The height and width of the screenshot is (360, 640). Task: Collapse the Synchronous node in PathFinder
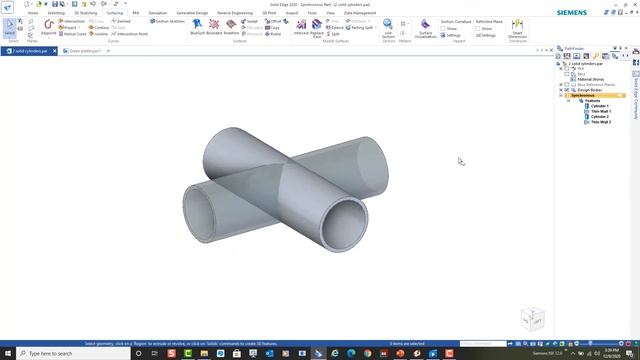[561, 95]
